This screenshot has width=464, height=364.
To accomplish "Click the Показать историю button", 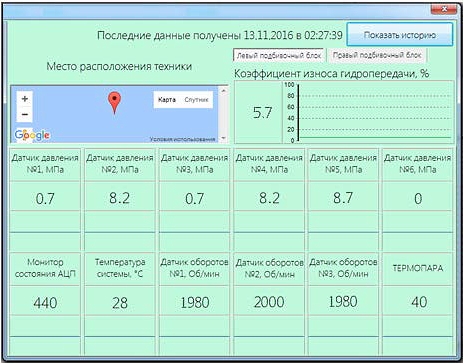I will coord(400,35).
